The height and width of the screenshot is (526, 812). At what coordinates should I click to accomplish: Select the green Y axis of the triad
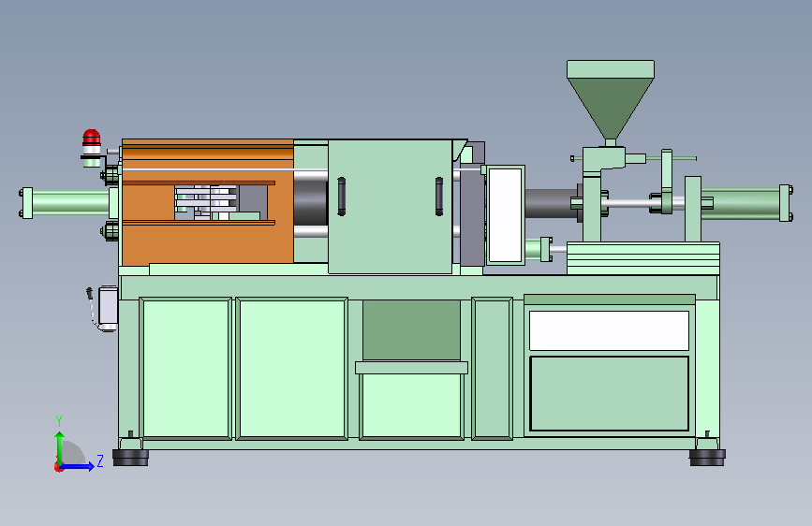(x=60, y=447)
